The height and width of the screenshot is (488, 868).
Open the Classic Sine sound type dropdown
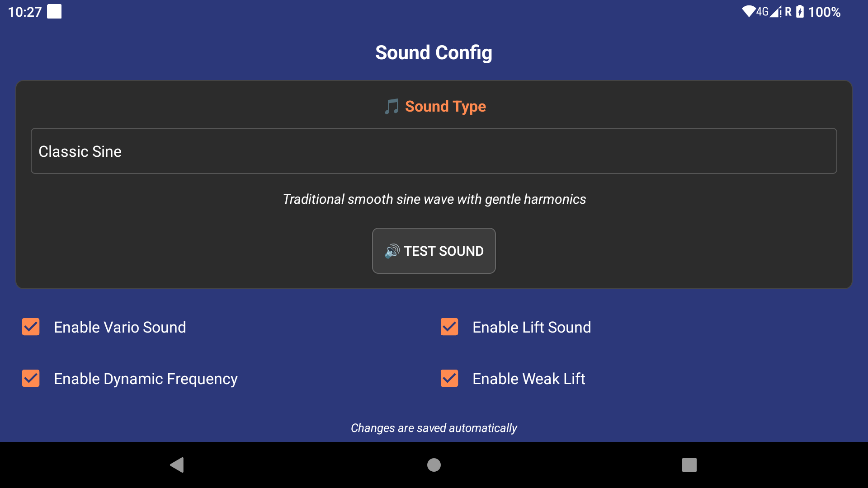[434, 151]
